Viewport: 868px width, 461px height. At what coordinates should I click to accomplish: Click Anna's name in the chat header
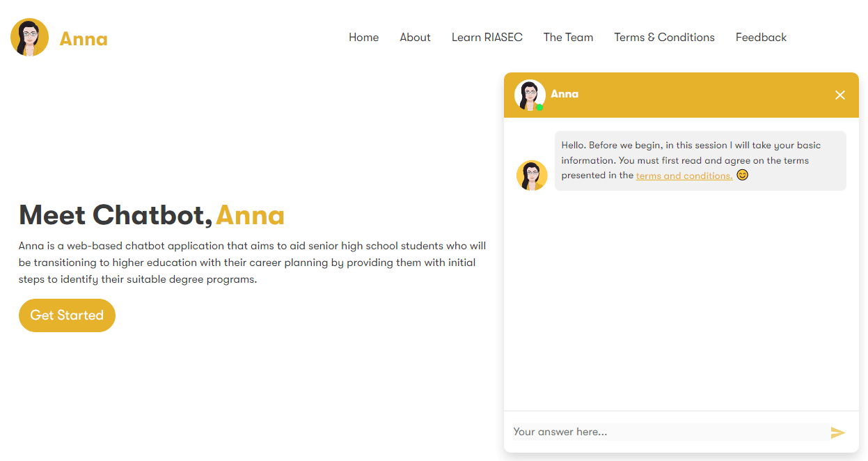(564, 94)
